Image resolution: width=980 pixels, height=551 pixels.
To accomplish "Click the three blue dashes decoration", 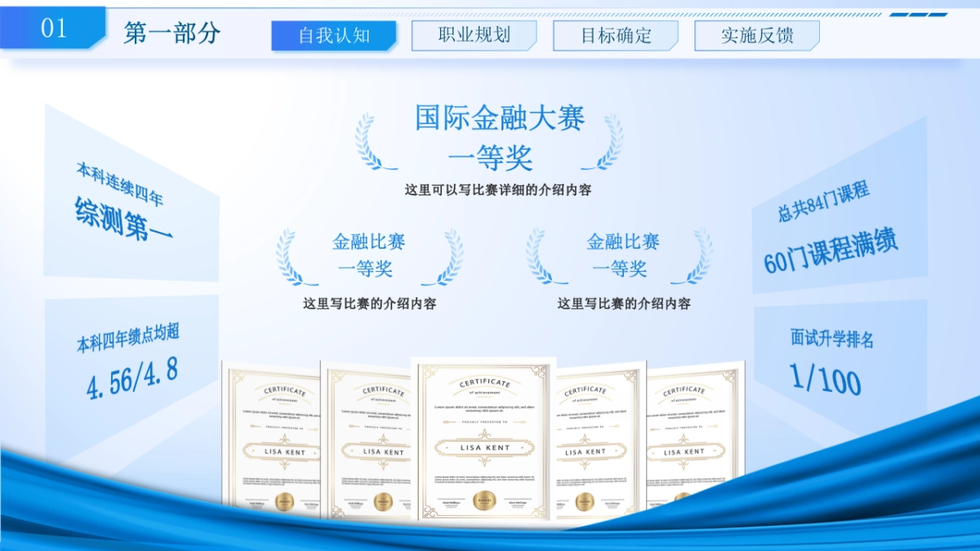I will coord(918,15).
